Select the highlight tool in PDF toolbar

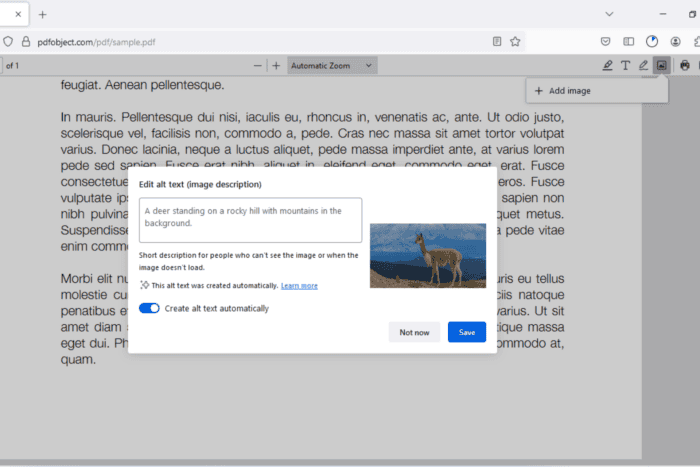coord(607,66)
